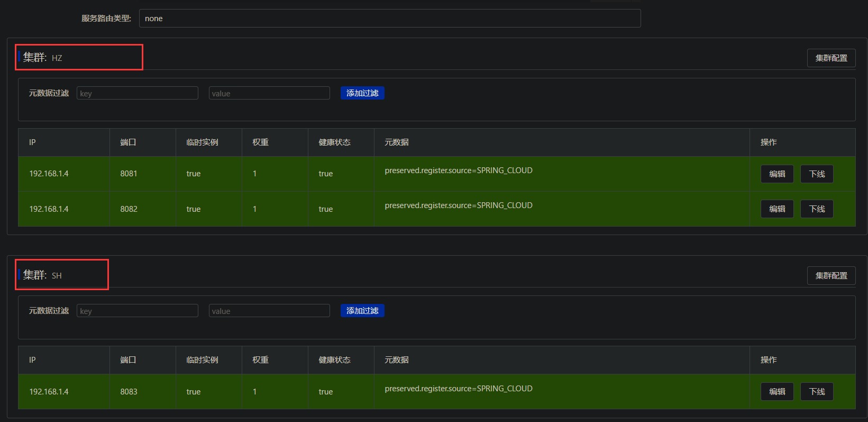Take the port 8081 instance offline
Image resolution: width=868 pixels, height=422 pixels.
pyautogui.click(x=817, y=174)
